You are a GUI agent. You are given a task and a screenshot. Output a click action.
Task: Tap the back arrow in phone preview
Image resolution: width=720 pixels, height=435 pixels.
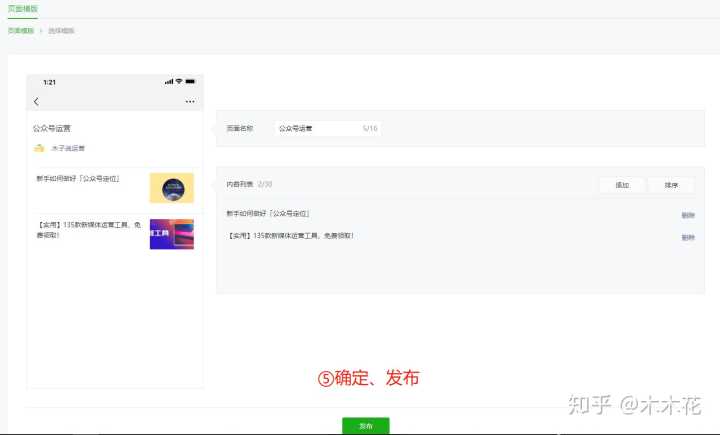36,102
